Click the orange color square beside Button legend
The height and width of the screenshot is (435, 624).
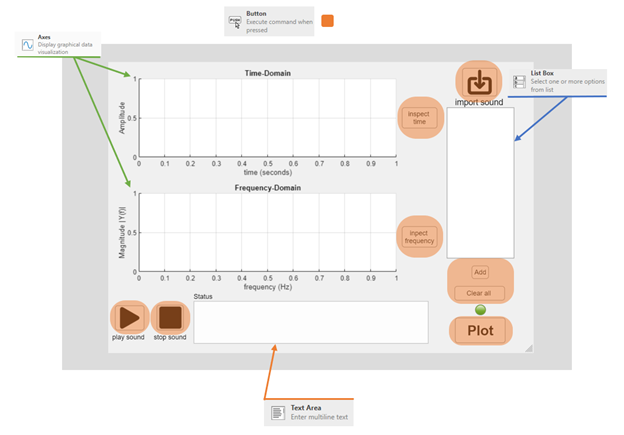[x=327, y=21]
